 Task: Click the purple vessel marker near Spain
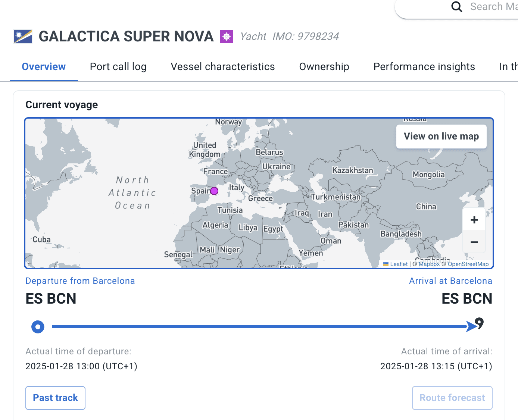[214, 191]
